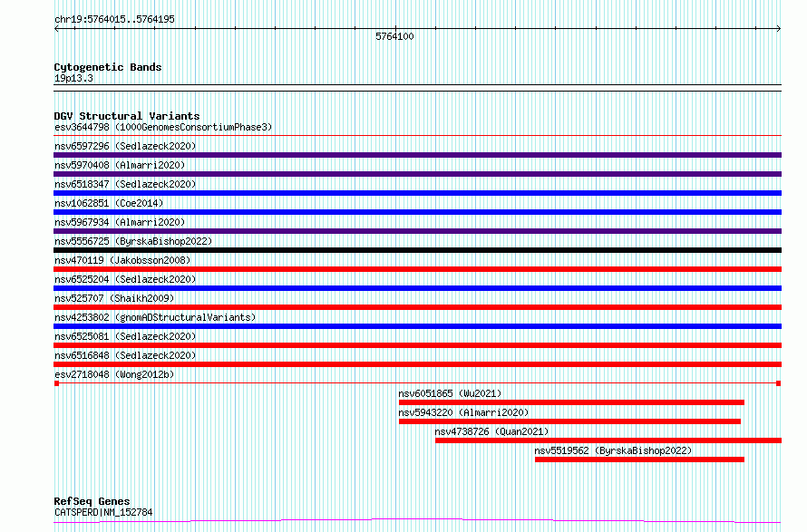Screen dimensions: 807x532
Task: Open the nsv6525204 (Sedlazeck2020) variant label
Action: pyautogui.click(x=125, y=279)
